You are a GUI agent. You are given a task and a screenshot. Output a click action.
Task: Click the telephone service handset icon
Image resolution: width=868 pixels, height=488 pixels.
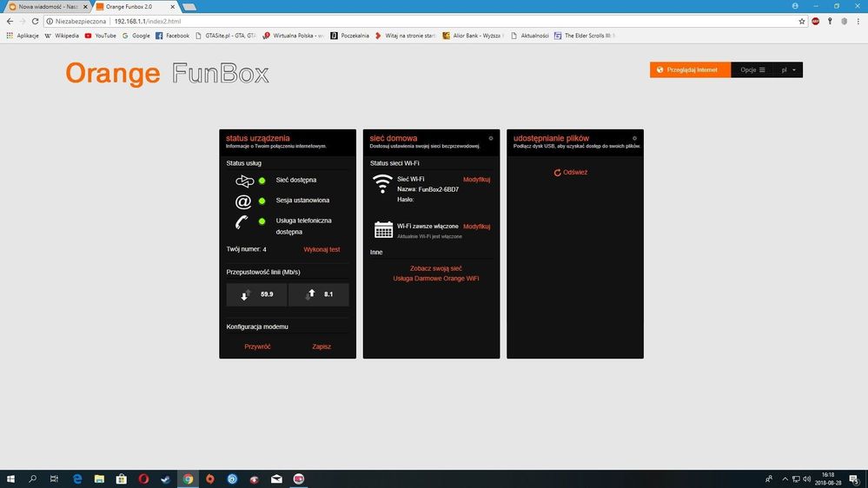click(x=242, y=222)
